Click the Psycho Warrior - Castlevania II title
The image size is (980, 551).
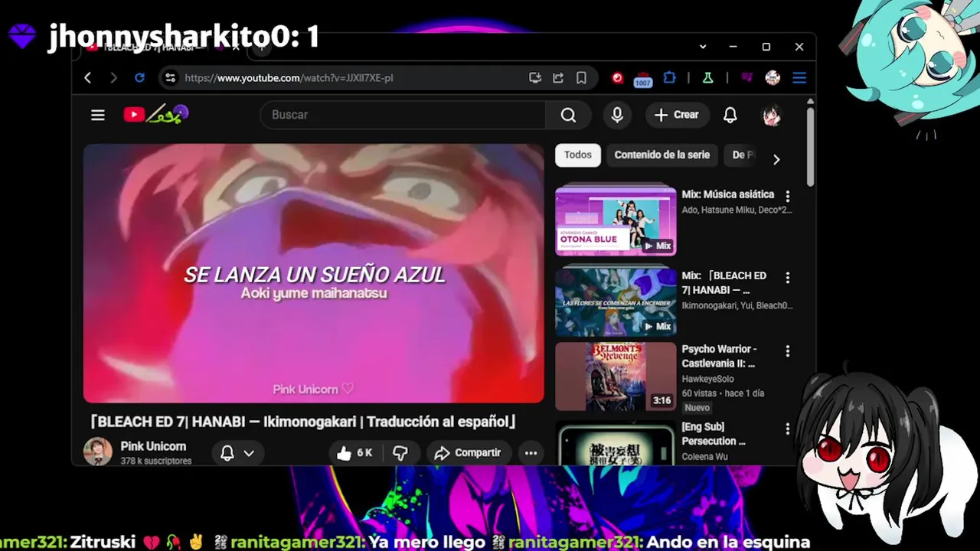pyautogui.click(x=720, y=356)
